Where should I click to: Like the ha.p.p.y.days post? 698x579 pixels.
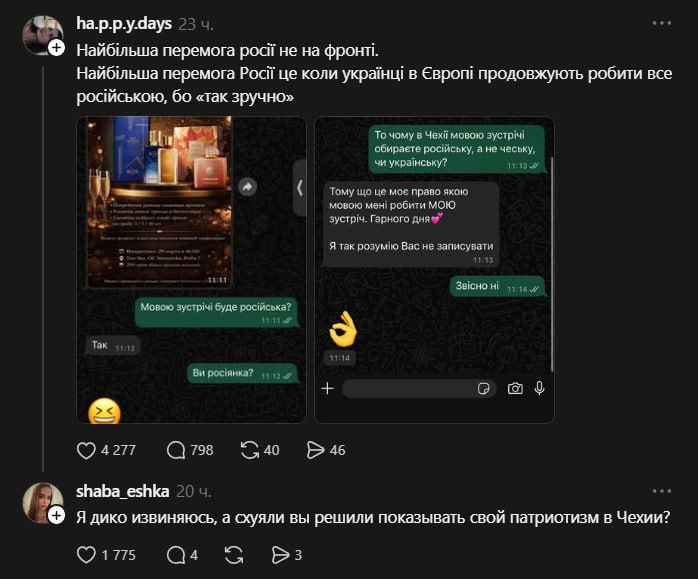(86, 450)
